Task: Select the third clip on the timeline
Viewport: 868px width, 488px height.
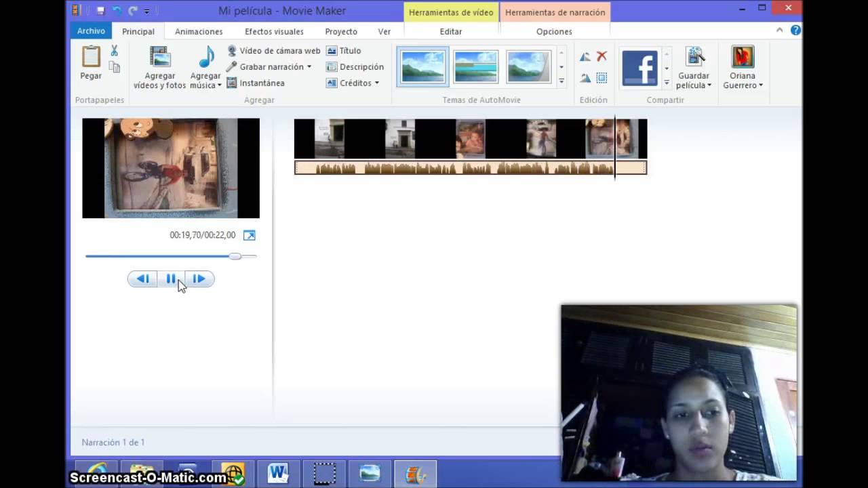Action: [471, 138]
